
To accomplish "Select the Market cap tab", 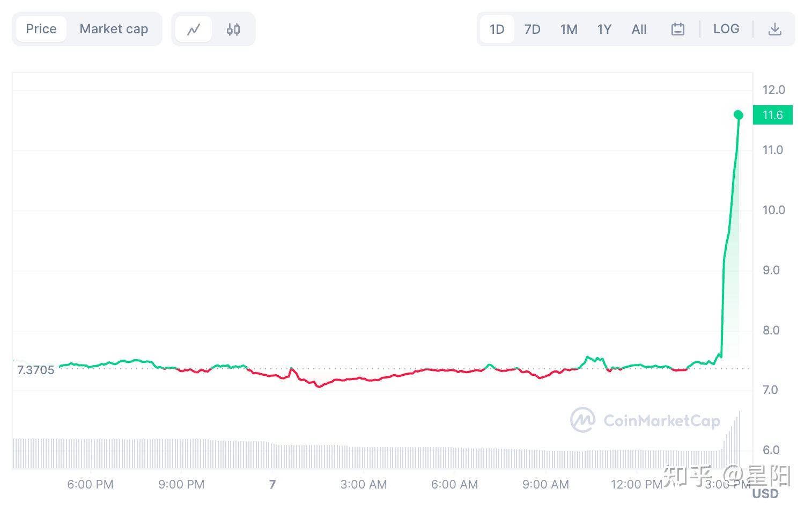I will click(x=114, y=29).
